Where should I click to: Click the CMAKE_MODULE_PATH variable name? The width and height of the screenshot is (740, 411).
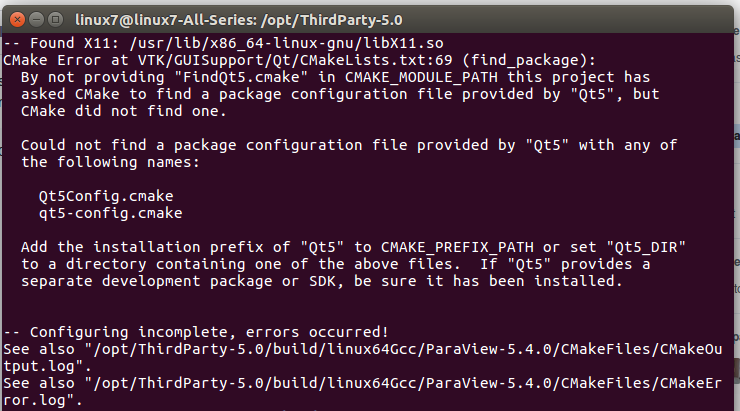coord(421,77)
